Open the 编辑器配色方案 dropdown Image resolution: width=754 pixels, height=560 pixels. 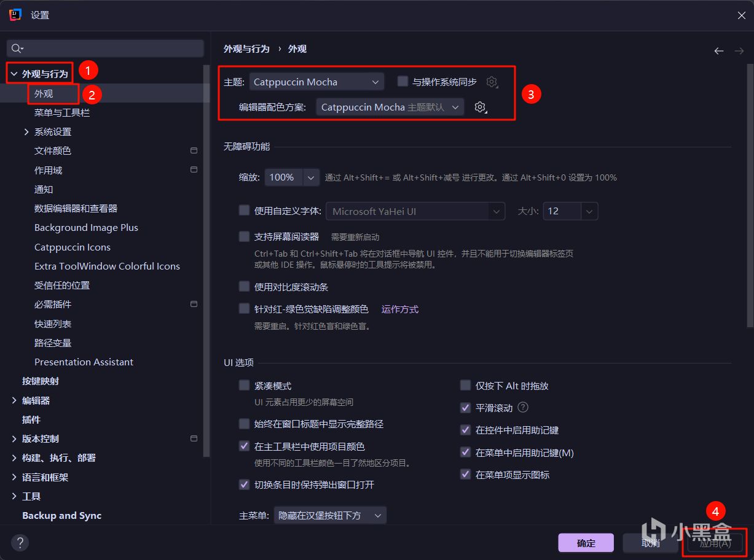point(390,107)
